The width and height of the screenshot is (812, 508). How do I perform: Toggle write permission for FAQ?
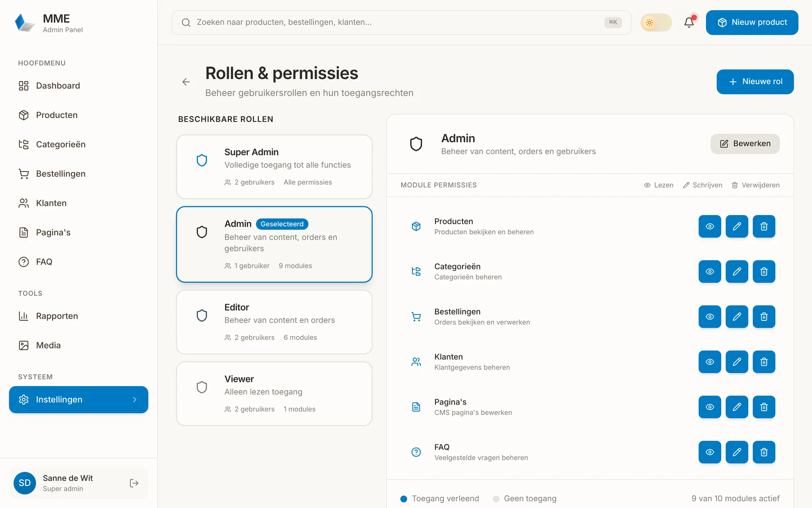click(x=737, y=452)
